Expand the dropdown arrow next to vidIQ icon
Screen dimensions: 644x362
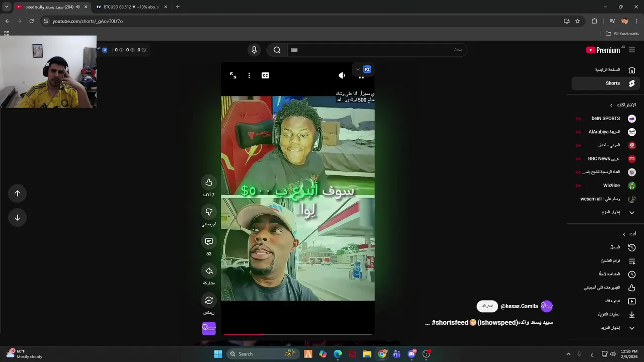point(358,69)
